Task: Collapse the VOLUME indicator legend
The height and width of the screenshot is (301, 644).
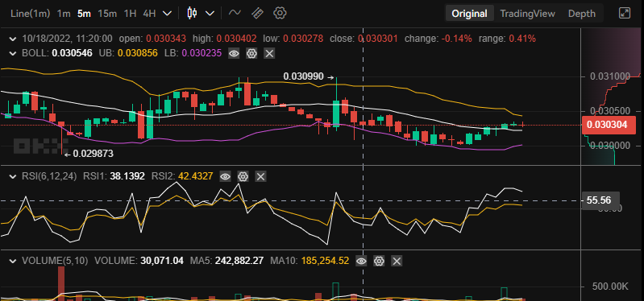Action: coord(13,261)
